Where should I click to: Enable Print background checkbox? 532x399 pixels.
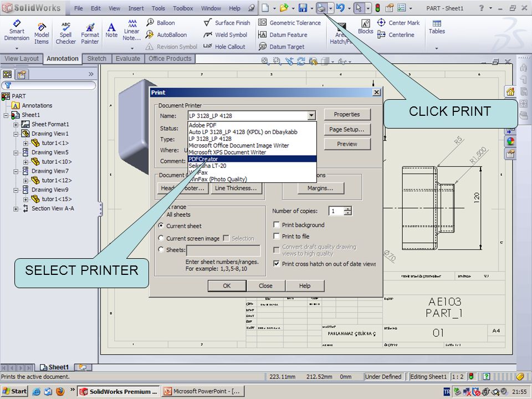tap(277, 224)
